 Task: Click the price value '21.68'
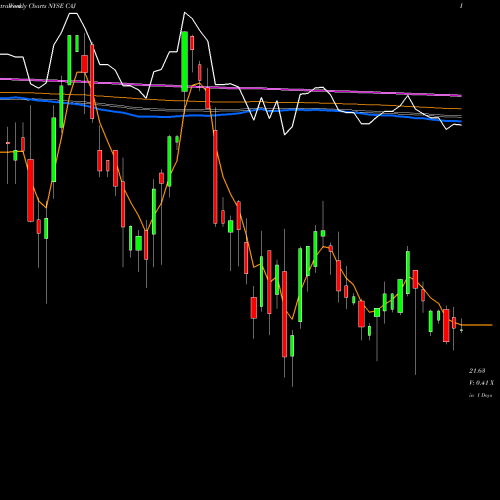(x=477, y=371)
